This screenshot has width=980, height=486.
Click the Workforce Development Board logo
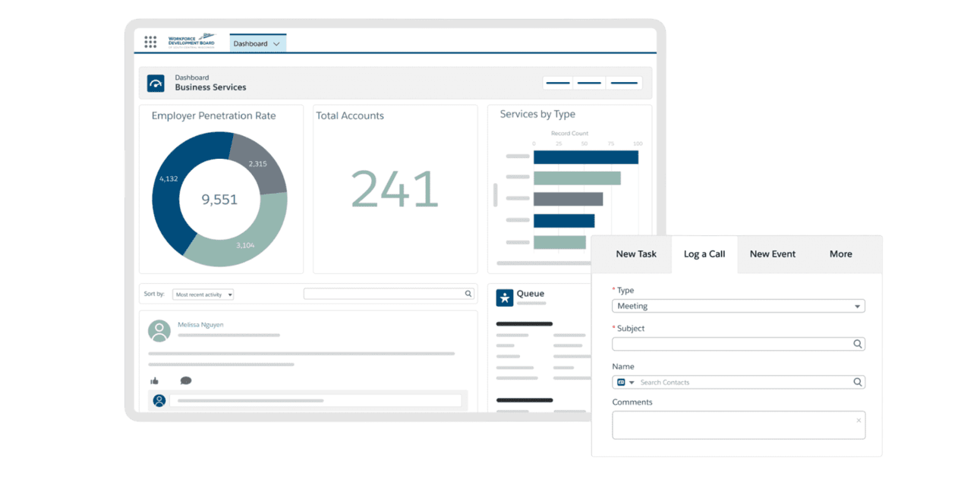tap(192, 41)
